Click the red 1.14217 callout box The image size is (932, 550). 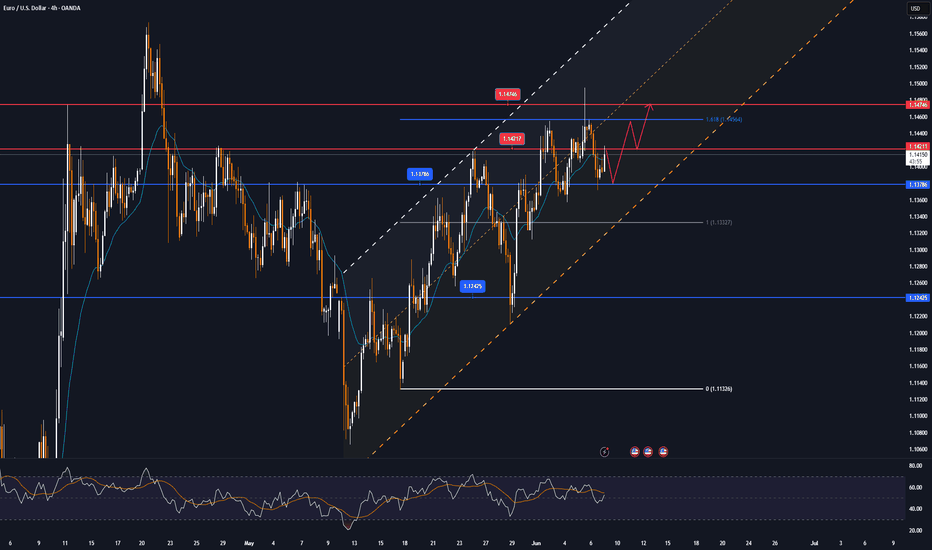coord(512,139)
